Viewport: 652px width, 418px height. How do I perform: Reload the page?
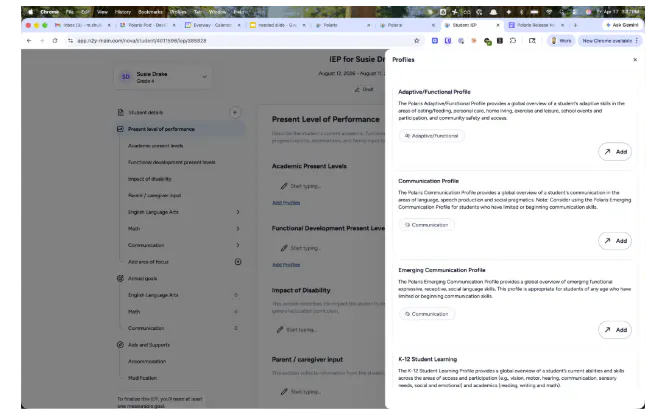point(55,41)
